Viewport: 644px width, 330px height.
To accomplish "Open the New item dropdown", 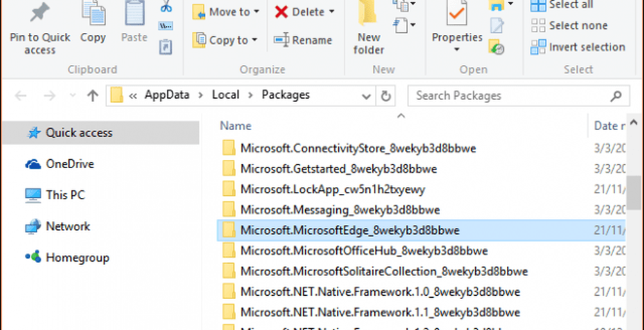I will point(404,5).
